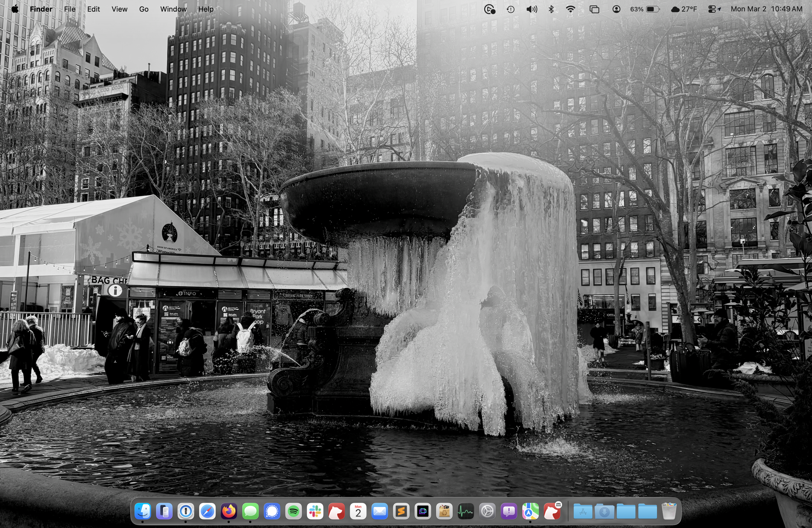Open Firefox from the Dock
Image resolution: width=812 pixels, height=528 pixels.
(229, 511)
